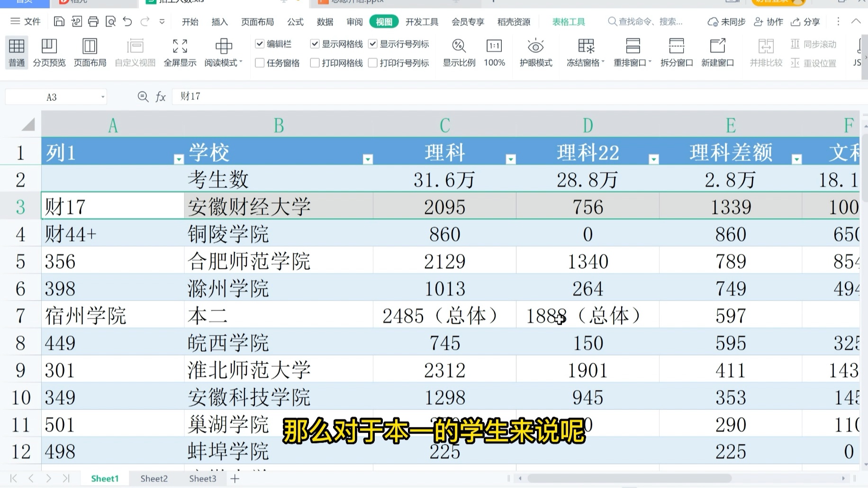This screenshot has height=488, width=868.
Task: Open the 公式 ribbon tab
Action: pos(295,22)
